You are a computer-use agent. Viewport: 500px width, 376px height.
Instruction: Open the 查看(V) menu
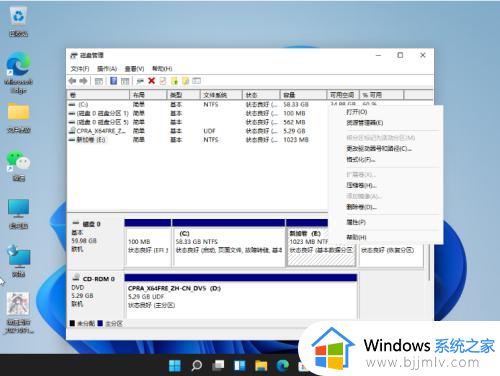pyautogui.click(x=134, y=69)
